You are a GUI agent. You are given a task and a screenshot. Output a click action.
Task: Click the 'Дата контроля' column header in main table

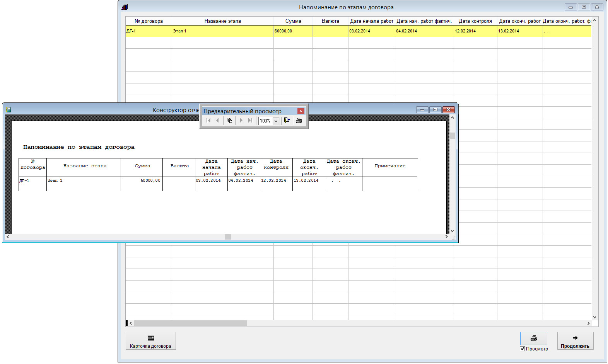475,21
